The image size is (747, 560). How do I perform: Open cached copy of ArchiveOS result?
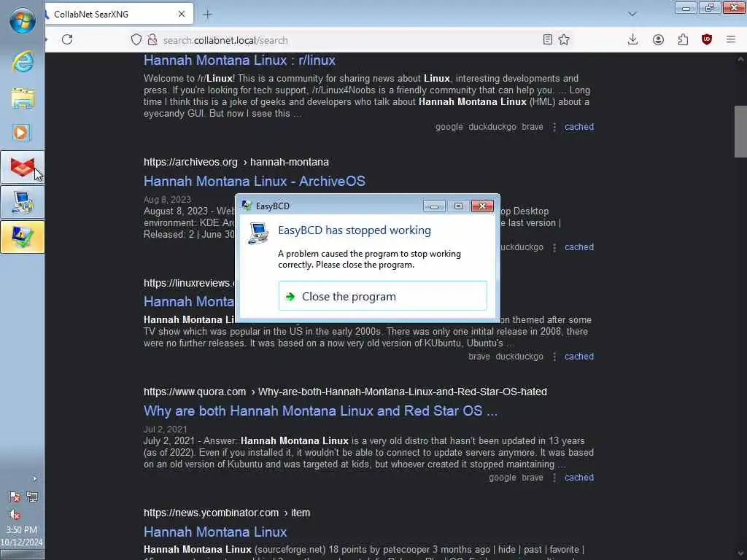tap(578, 247)
